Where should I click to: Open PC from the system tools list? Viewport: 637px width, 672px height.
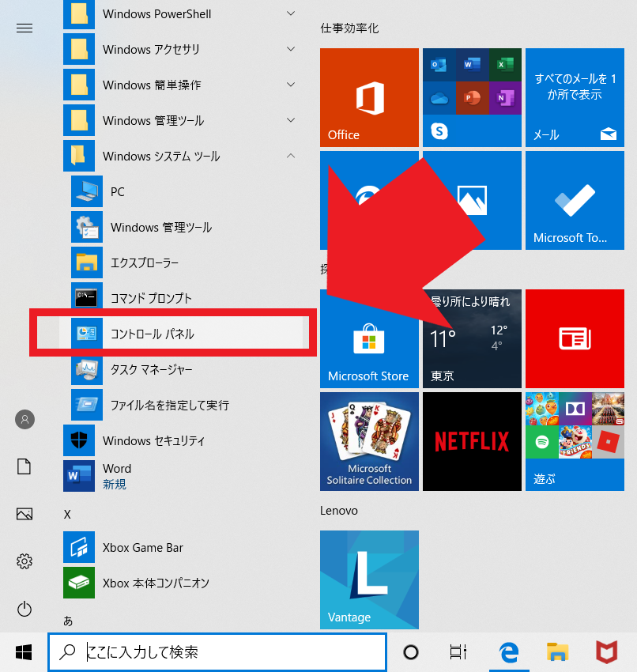(x=182, y=191)
